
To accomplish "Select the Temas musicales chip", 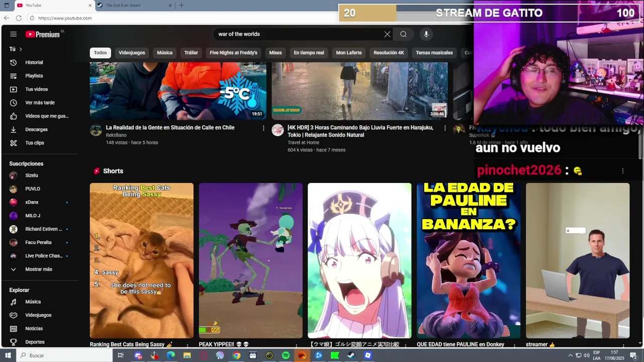I will click(434, 53).
